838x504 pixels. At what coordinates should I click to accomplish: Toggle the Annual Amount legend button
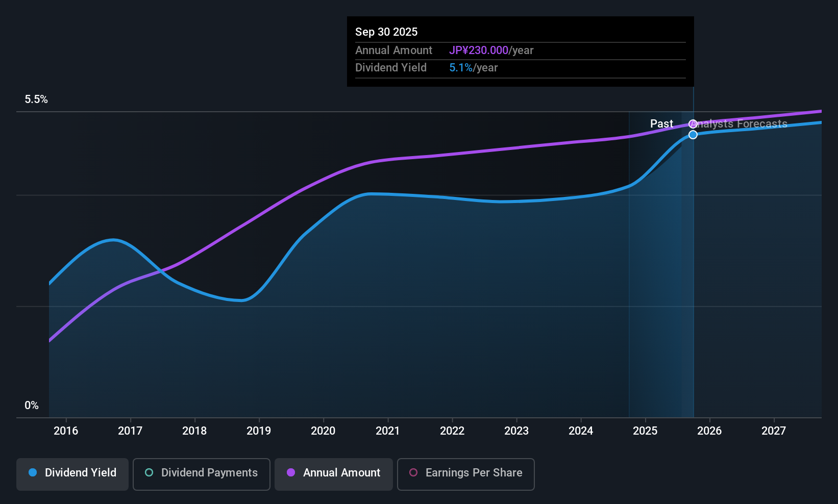coord(334,474)
